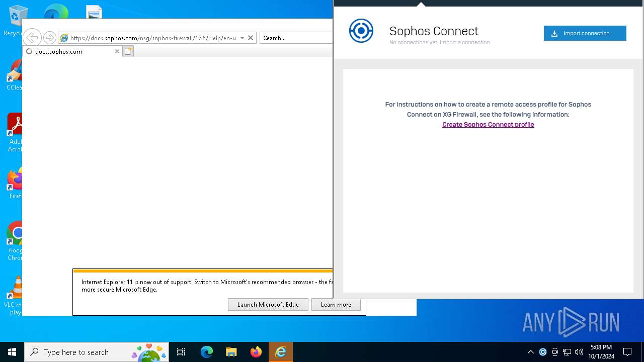
Task: Click the network tray icon
Action: 567,352
